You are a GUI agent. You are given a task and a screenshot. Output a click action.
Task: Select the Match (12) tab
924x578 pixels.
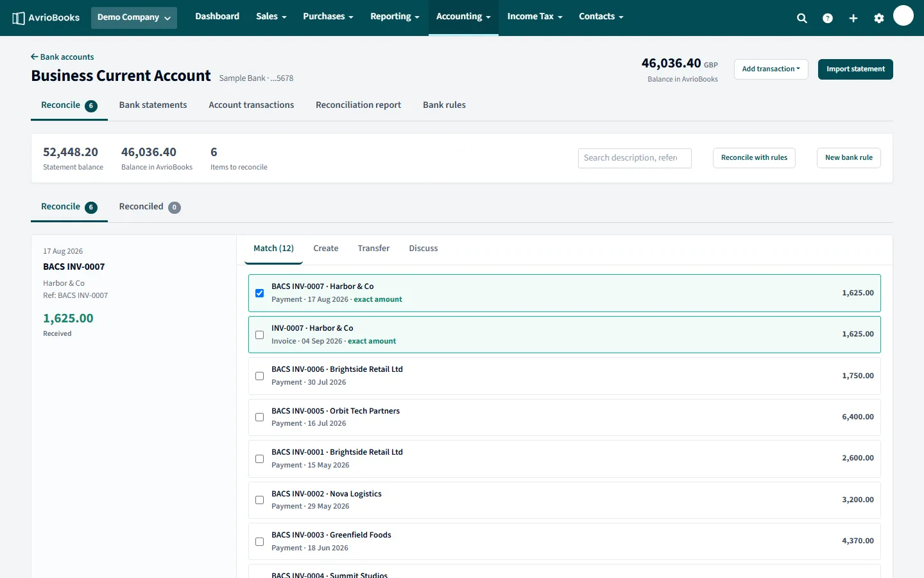273,249
